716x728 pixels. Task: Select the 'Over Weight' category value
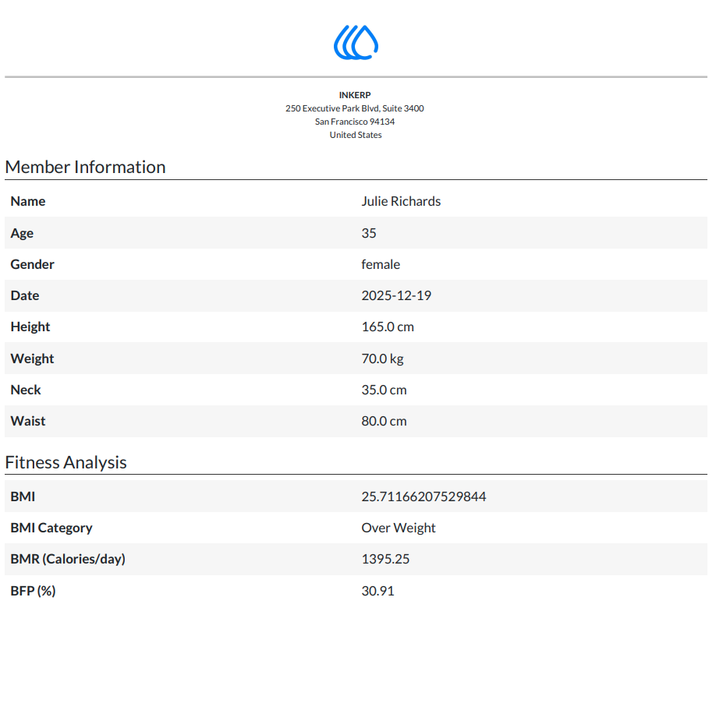pos(399,528)
